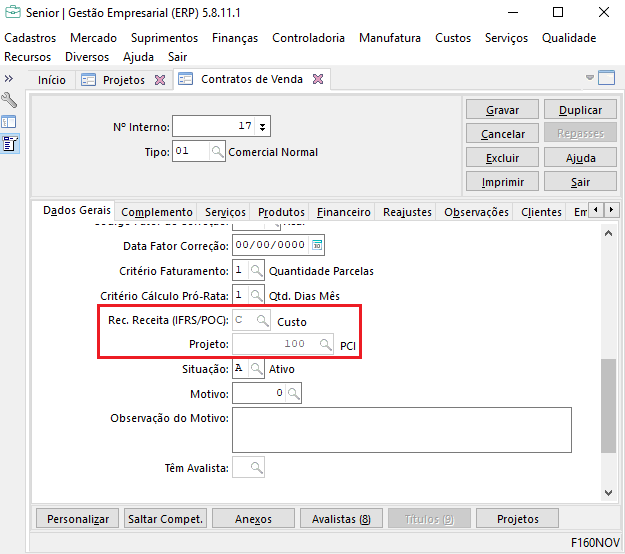
Task: Select the Clientes tab
Action: [x=541, y=212]
